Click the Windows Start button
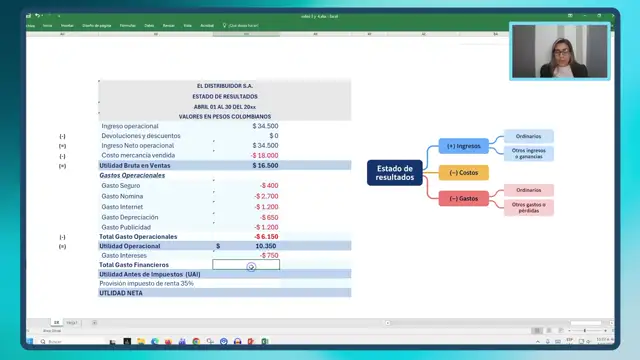The width and height of the screenshot is (640, 360). 30,341
